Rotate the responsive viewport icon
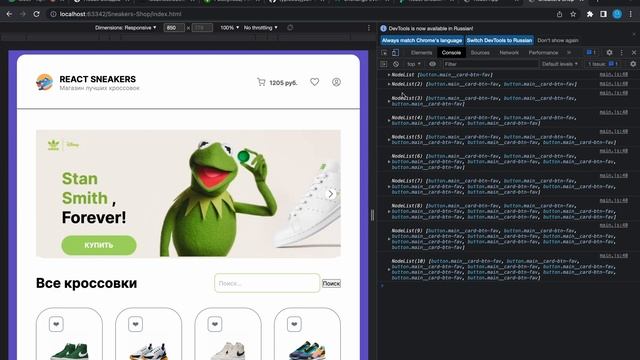 290,28
